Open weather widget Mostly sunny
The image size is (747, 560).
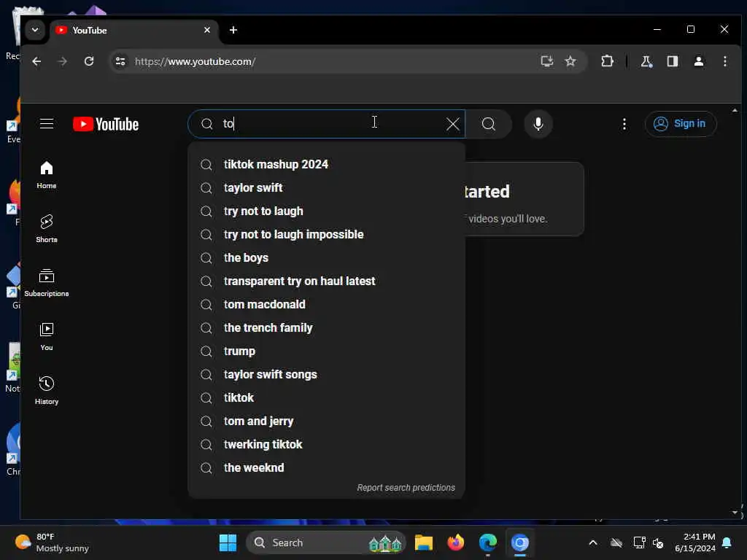click(x=52, y=542)
